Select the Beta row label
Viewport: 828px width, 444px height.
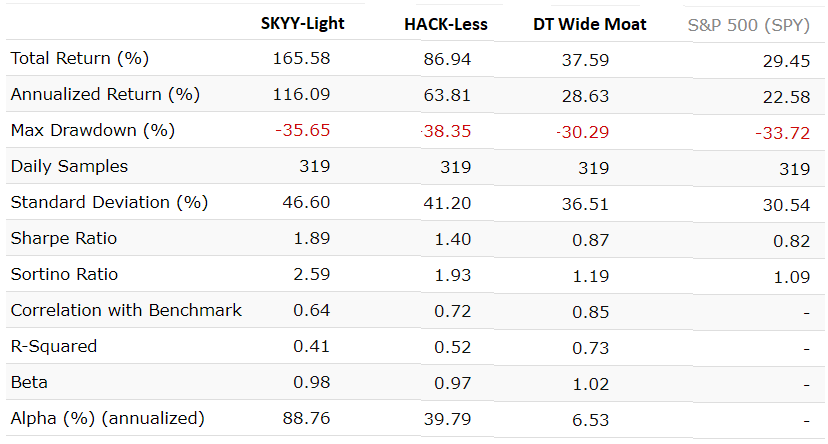[28, 382]
